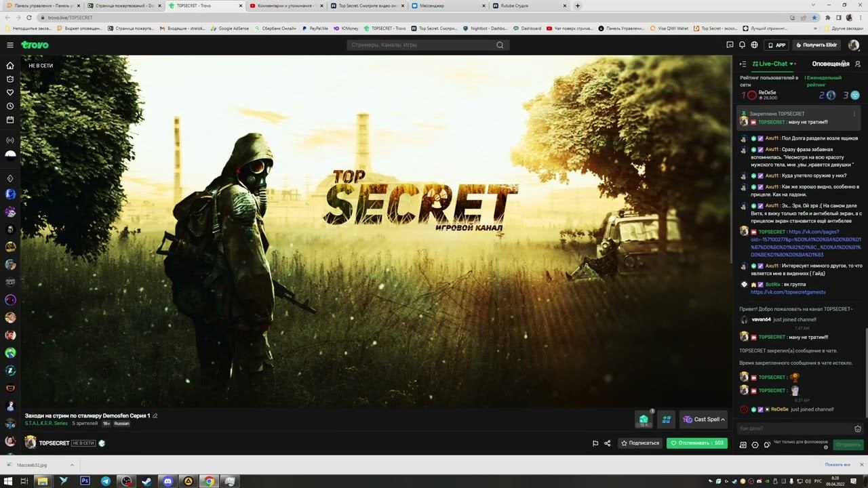Viewport: 868px width, 488px height.
Task: Open the language globe selector
Action: coord(755,45)
